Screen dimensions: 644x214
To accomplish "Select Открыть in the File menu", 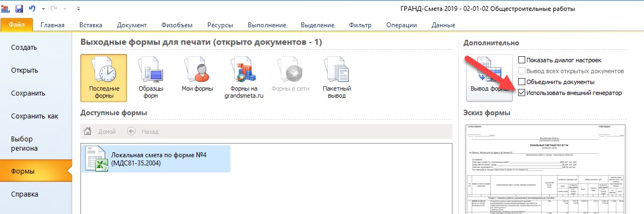I will [x=36, y=70].
